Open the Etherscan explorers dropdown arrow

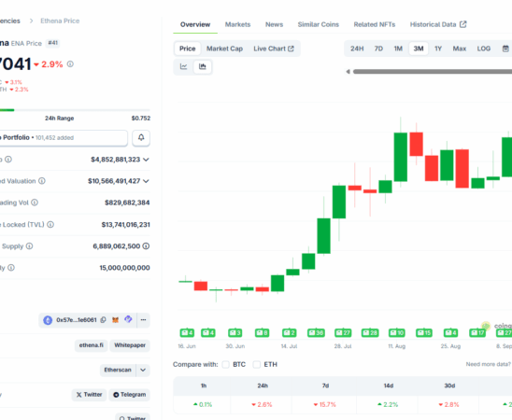143,371
